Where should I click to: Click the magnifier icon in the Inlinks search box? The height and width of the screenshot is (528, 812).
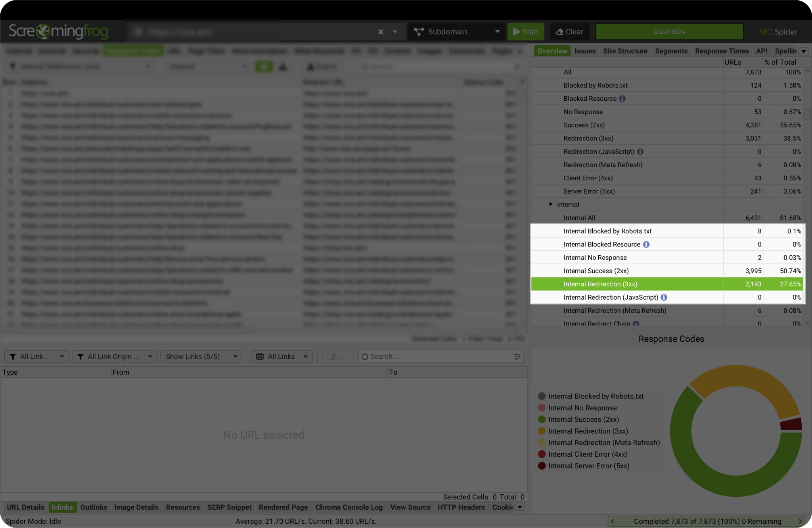pyautogui.click(x=365, y=356)
